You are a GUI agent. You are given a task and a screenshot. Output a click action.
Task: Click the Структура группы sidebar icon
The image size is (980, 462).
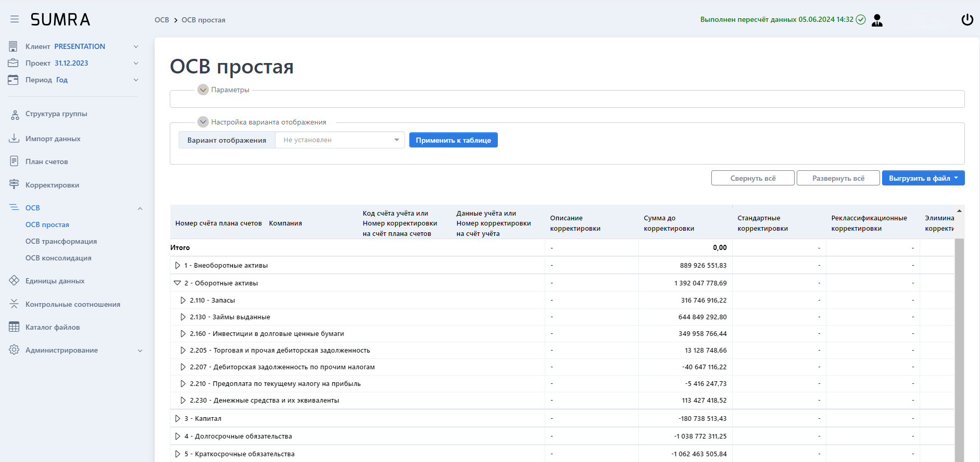(15, 115)
